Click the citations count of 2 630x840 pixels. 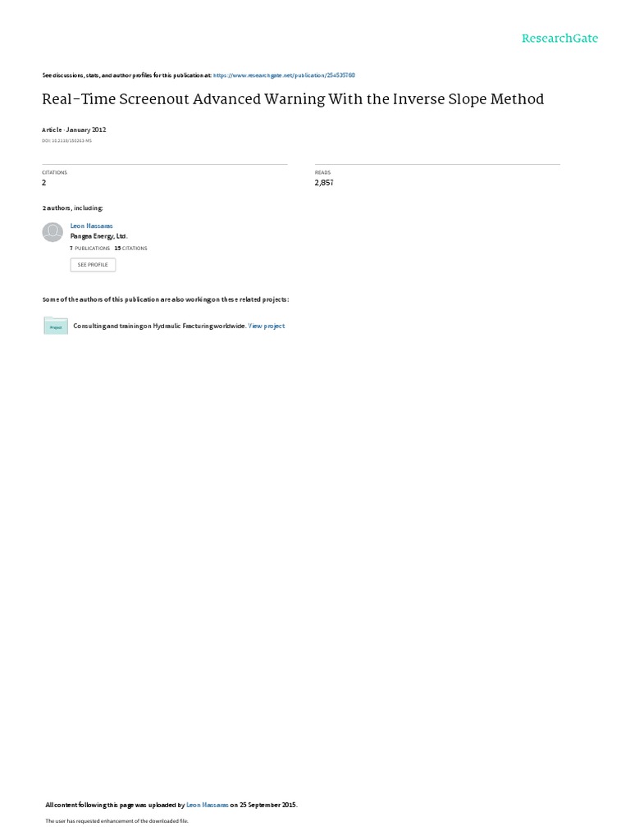(44, 183)
